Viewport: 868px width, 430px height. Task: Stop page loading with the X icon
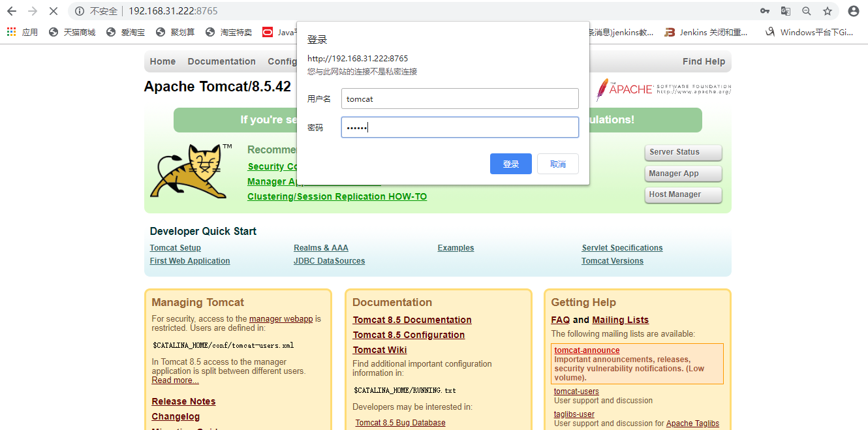coord(54,11)
